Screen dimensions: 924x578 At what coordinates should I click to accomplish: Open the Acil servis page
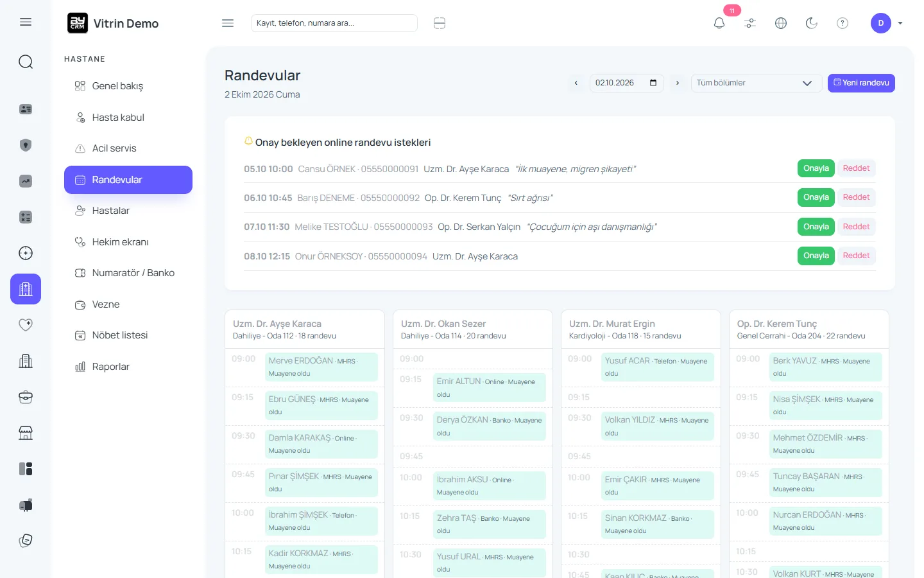click(128, 148)
